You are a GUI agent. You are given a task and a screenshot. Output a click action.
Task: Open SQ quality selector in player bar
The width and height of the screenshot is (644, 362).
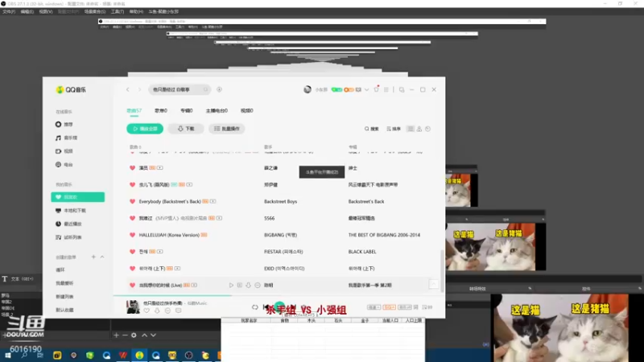[389, 307]
